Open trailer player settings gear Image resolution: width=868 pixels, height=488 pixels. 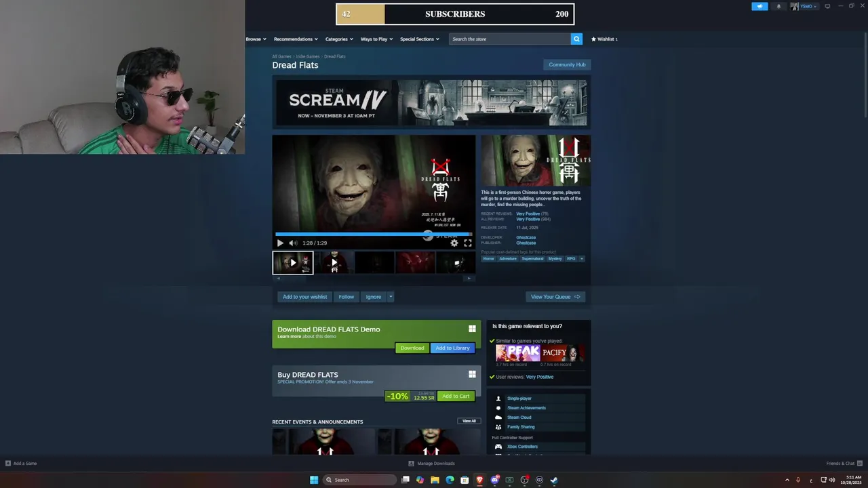click(x=454, y=243)
